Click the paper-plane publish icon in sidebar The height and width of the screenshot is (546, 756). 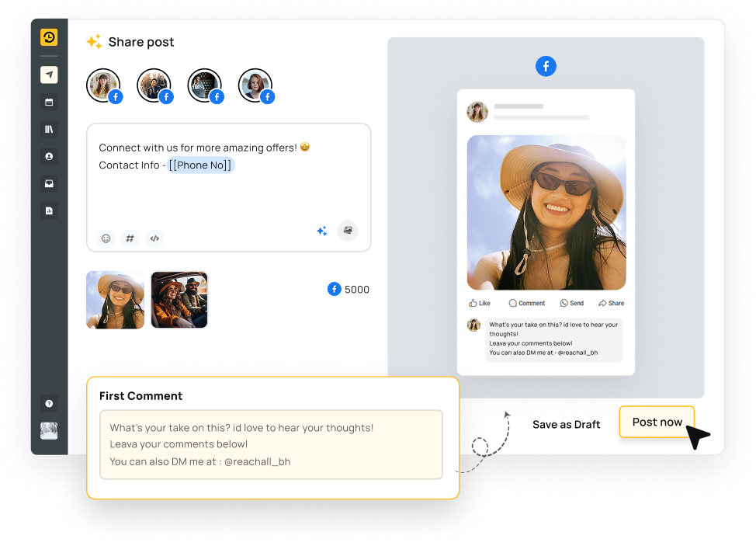[49, 75]
